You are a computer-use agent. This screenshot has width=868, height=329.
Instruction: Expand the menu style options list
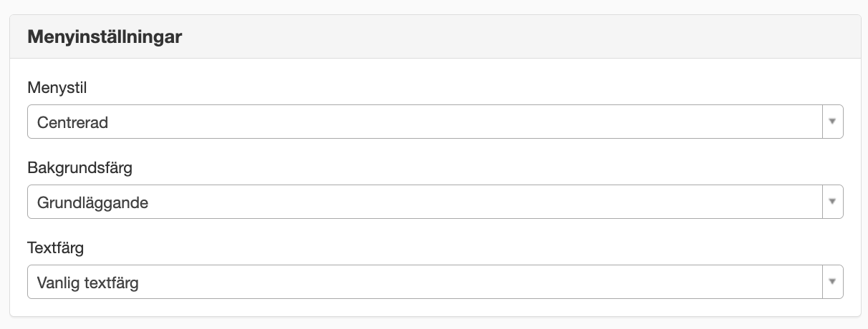tap(435, 122)
